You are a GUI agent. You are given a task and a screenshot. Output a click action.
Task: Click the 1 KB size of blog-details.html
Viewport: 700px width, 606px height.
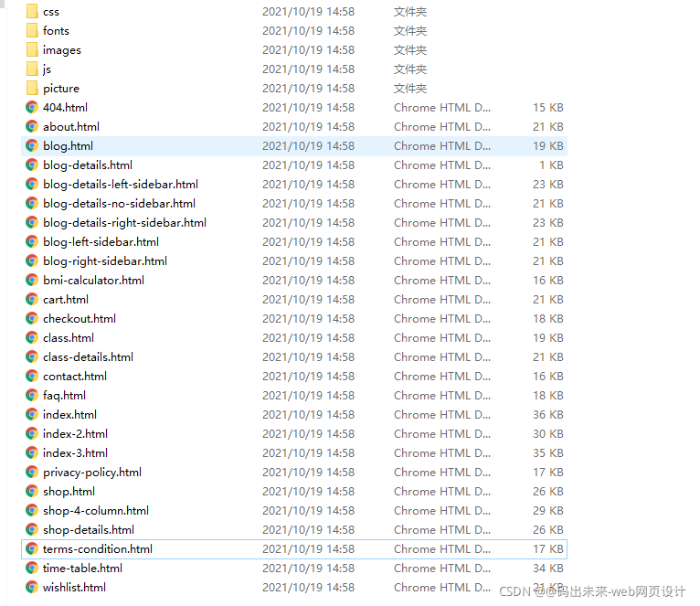coord(551,165)
